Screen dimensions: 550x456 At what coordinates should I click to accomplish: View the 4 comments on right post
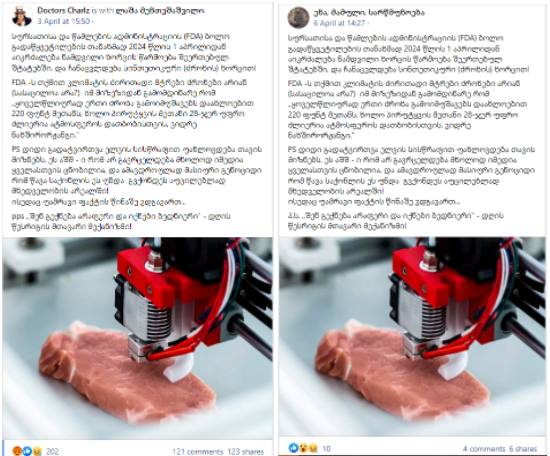pos(484,449)
